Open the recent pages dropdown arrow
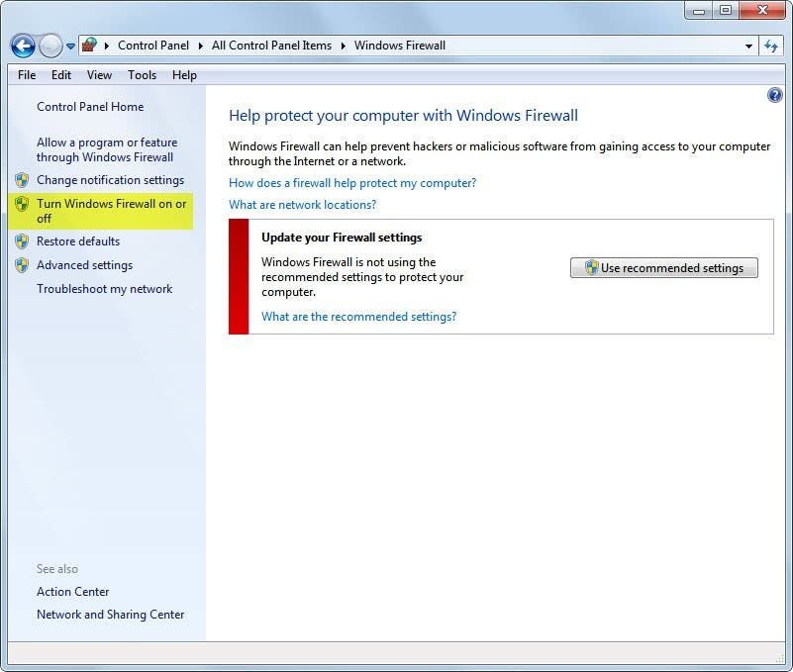 (x=71, y=47)
